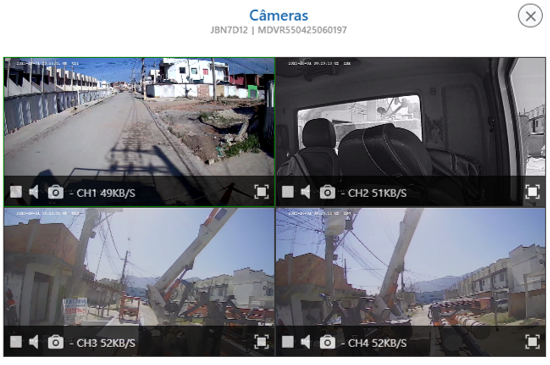
Task: Toggle sound on CH3 camera
Action: coord(34,342)
